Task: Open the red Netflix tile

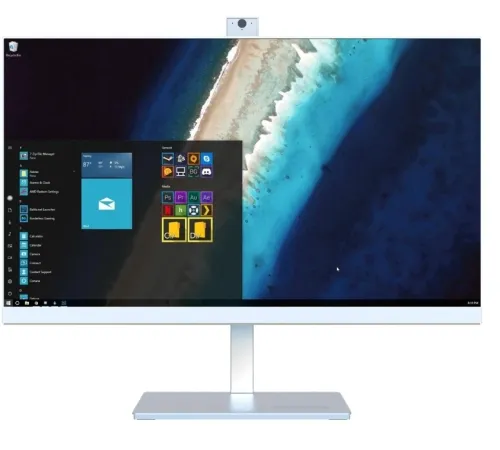Action: (x=168, y=210)
